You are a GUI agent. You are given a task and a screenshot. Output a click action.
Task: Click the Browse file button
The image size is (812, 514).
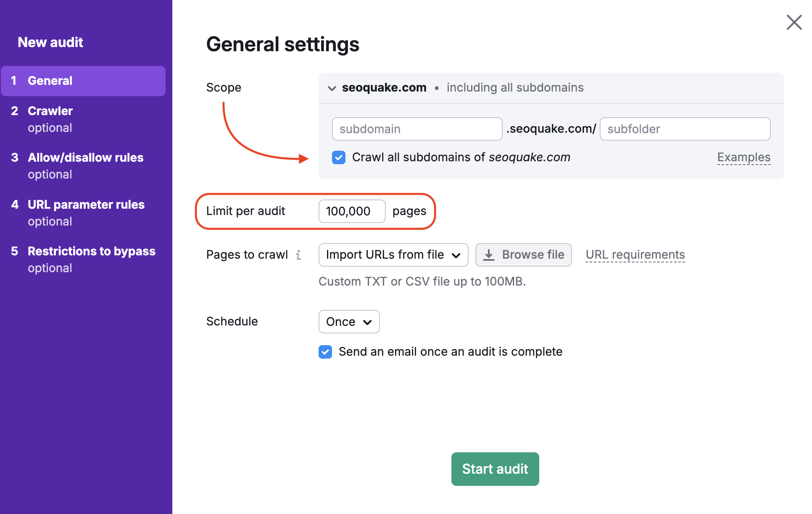coord(523,254)
